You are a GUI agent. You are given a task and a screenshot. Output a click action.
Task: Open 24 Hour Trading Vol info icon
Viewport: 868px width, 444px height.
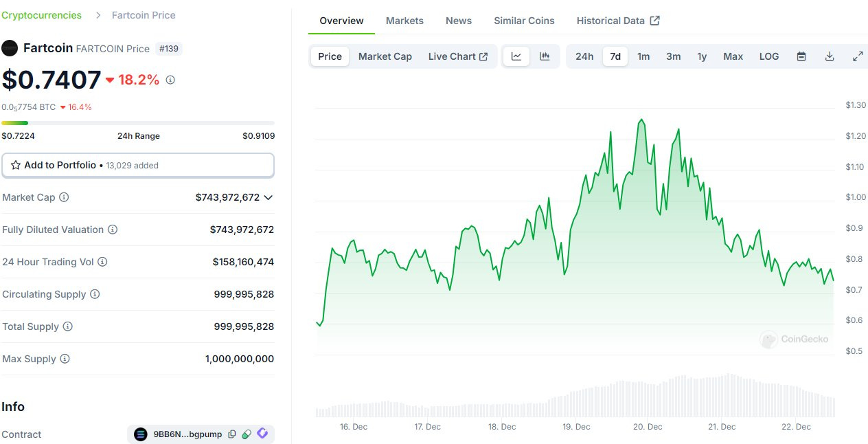102,262
